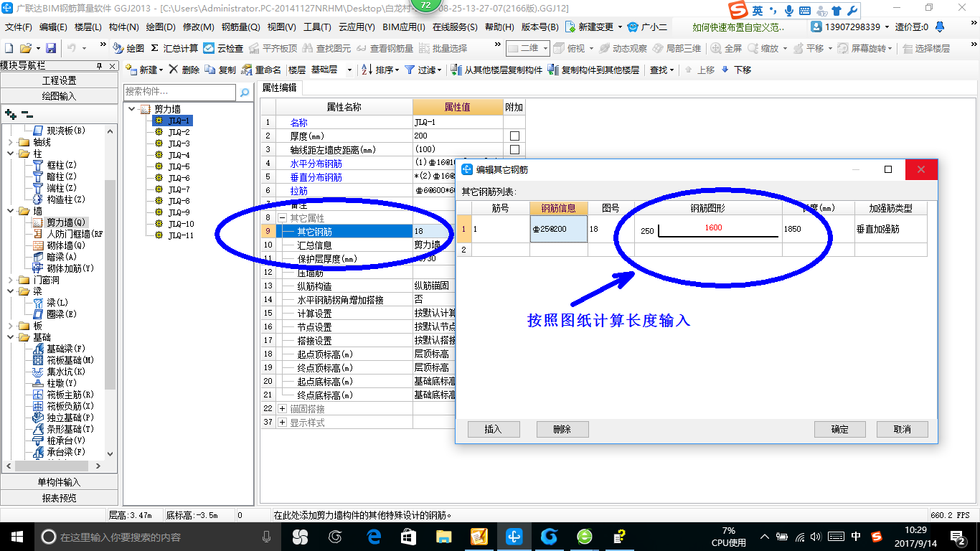Click the search magnifier next to 搜索构件
This screenshot has height=551, width=980.
coord(245,92)
